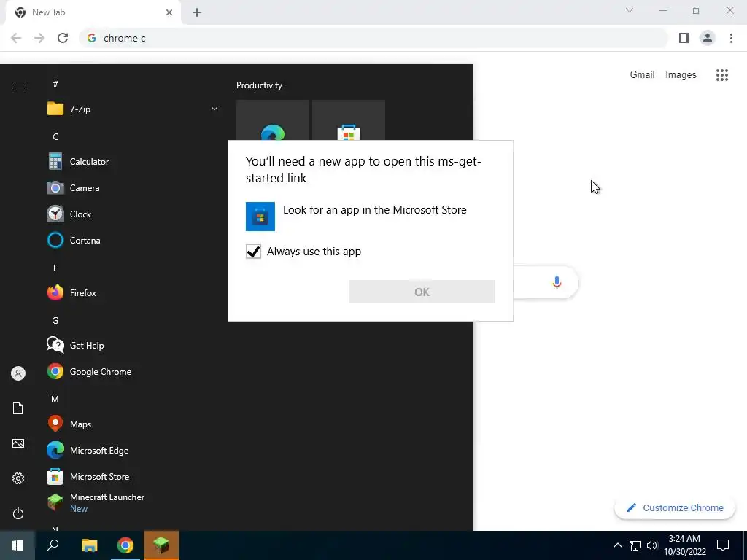Open taskbar search magnifier
747x560 pixels.
pos(53,545)
